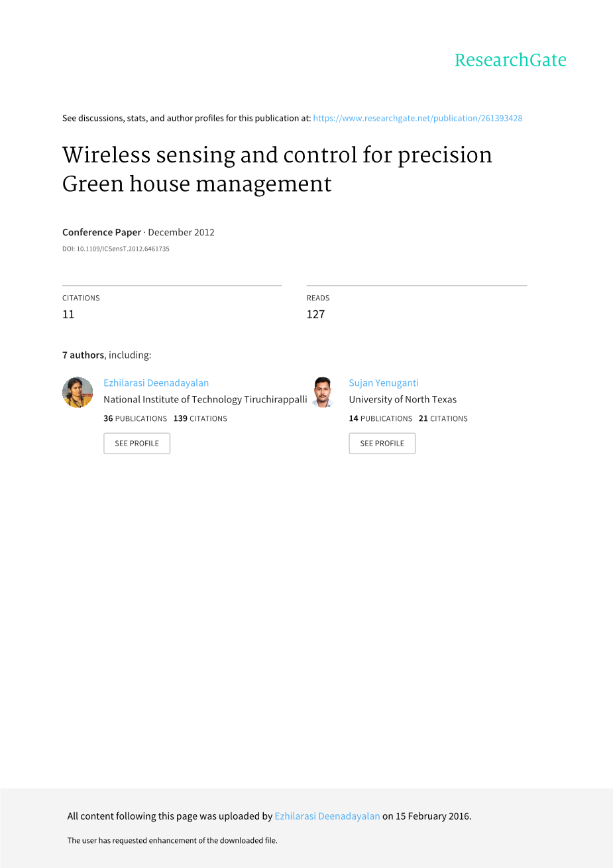Click the reads count 127
The width and height of the screenshot is (613, 868).
click(x=315, y=314)
